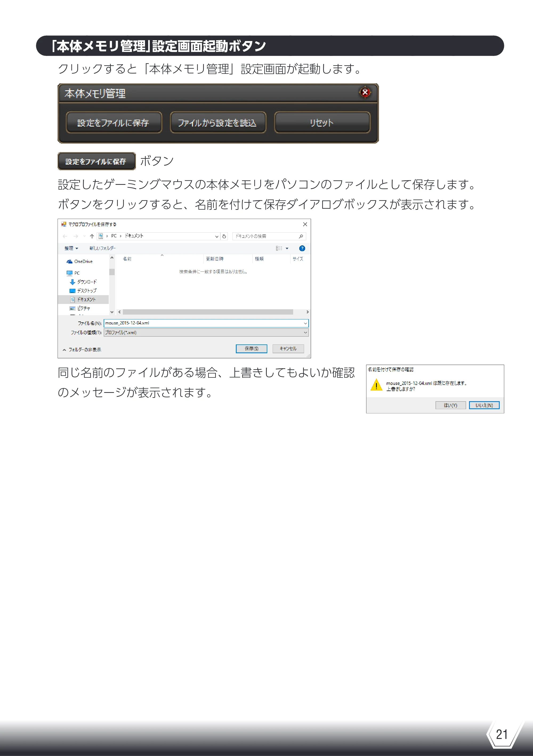
Task: Click いいえ(N) in overwrite confirmation
Action: [484, 405]
